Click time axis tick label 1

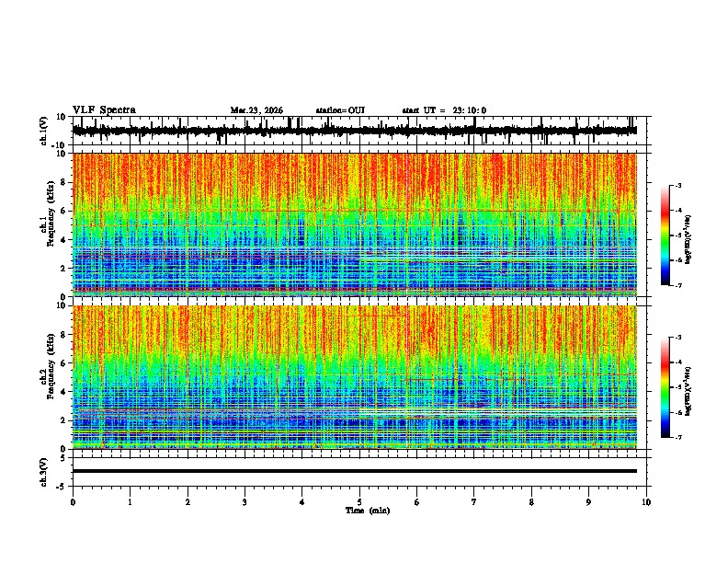131,501
